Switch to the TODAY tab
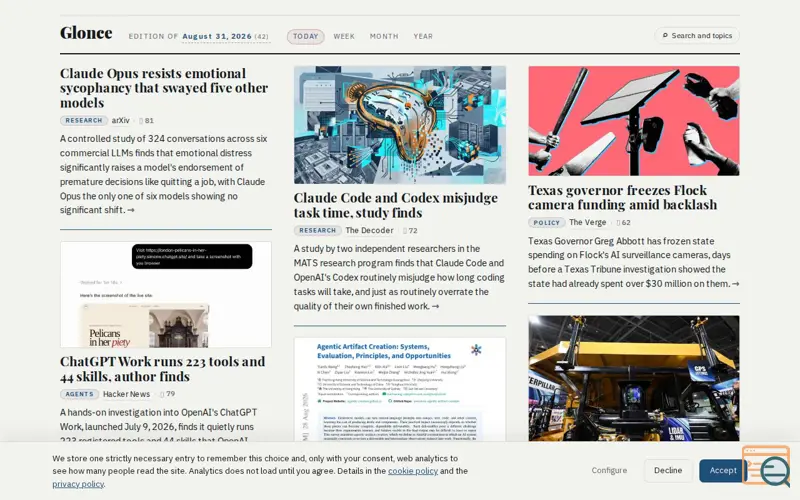This screenshot has height=500, width=800. click(x=305, y=36)
